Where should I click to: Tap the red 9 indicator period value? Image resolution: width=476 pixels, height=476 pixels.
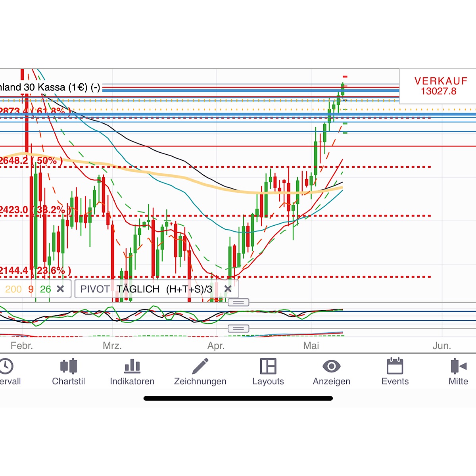30,289
